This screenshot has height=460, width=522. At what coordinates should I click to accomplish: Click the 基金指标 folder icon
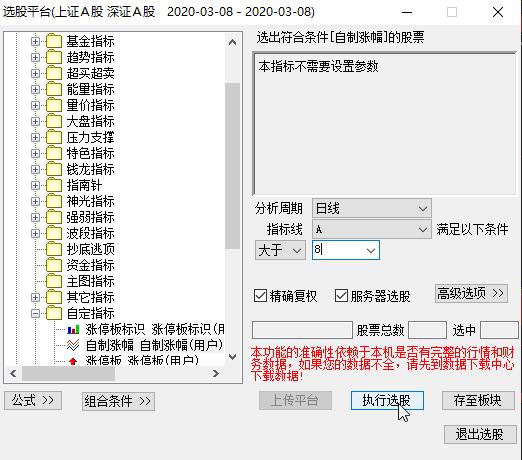click(54, 41)
